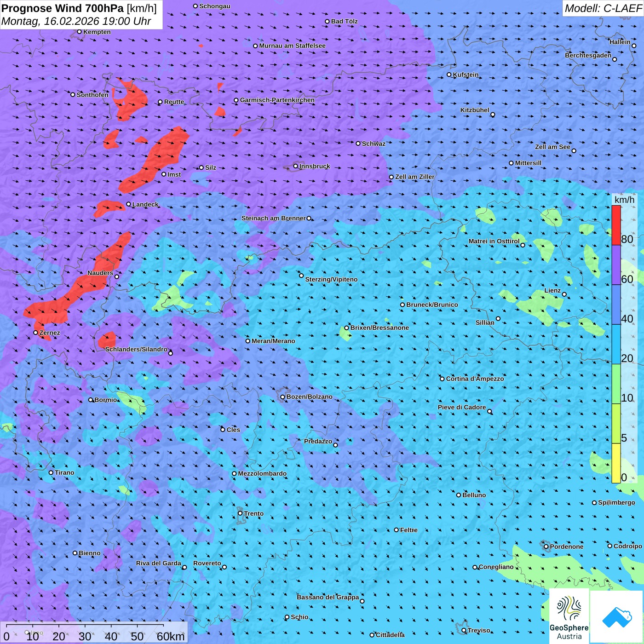Click the Cortina d'Ampezzo label

[475, 379]
